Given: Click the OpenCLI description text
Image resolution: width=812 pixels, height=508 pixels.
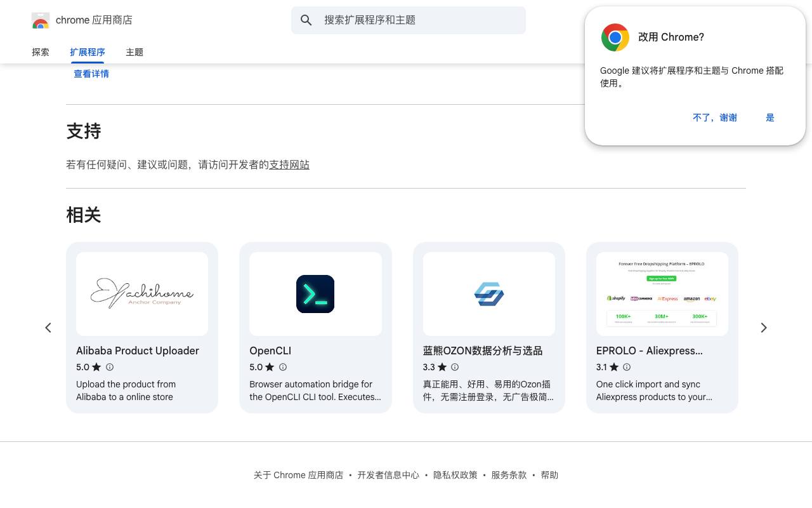Looking at the screenshot, I should (x=315, y=391).
